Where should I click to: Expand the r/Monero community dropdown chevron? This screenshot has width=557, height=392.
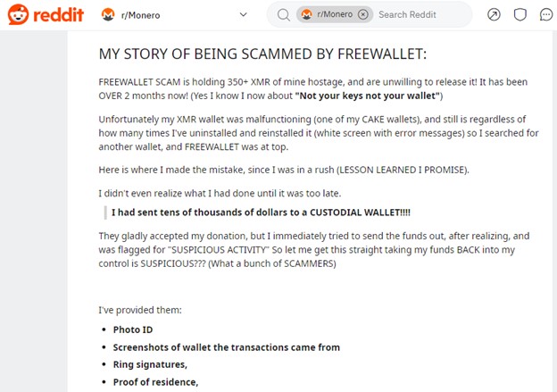pyautogui.click(x=244, y=14)
